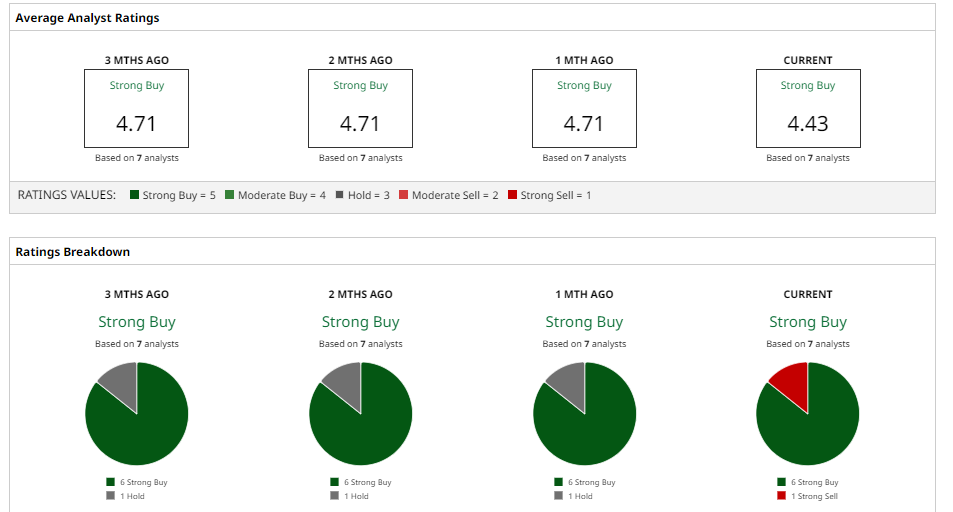Click the green Strong Buy area of 2 MTHS AGO pie
This screenshot has height=512, width=953.
pyautogui.click(x=365, y=425)
